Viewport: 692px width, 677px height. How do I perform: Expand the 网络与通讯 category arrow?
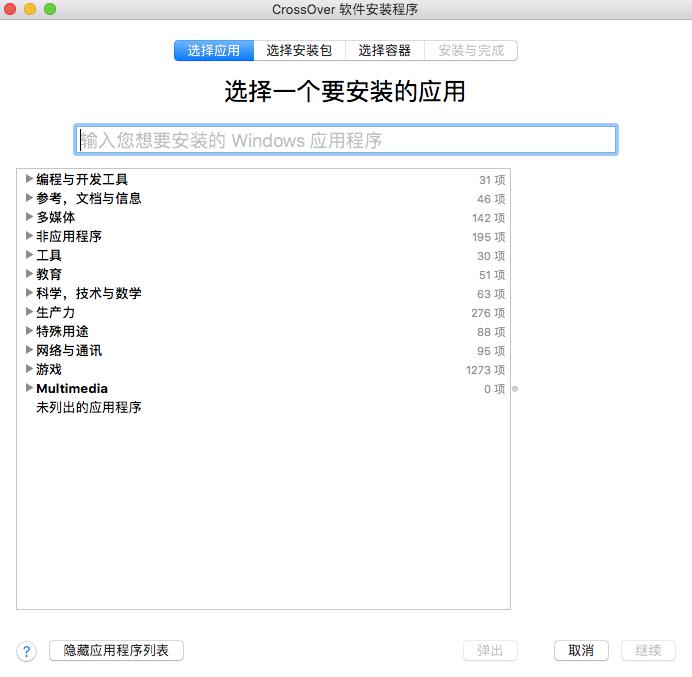pyautogui.click(x=29, y=350)
